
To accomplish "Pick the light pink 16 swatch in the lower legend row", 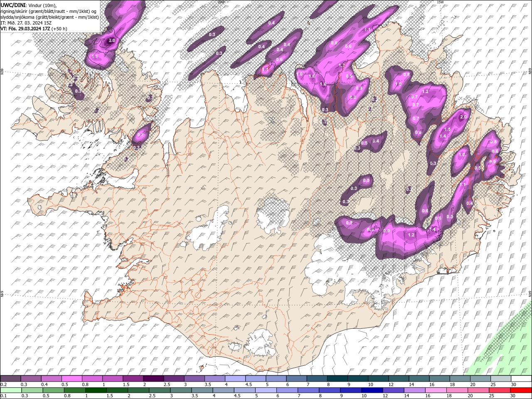I will pyautogui.click(x=436, y=390).
